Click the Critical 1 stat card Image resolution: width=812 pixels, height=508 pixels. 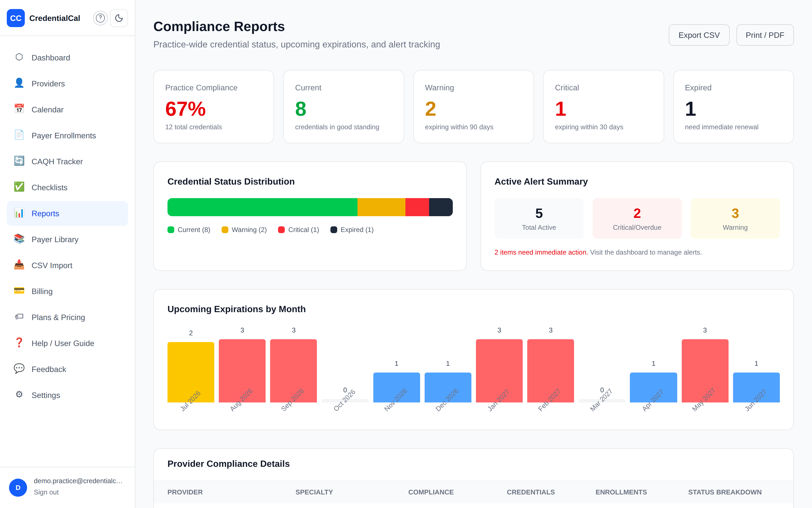click(x=603, y=107)
